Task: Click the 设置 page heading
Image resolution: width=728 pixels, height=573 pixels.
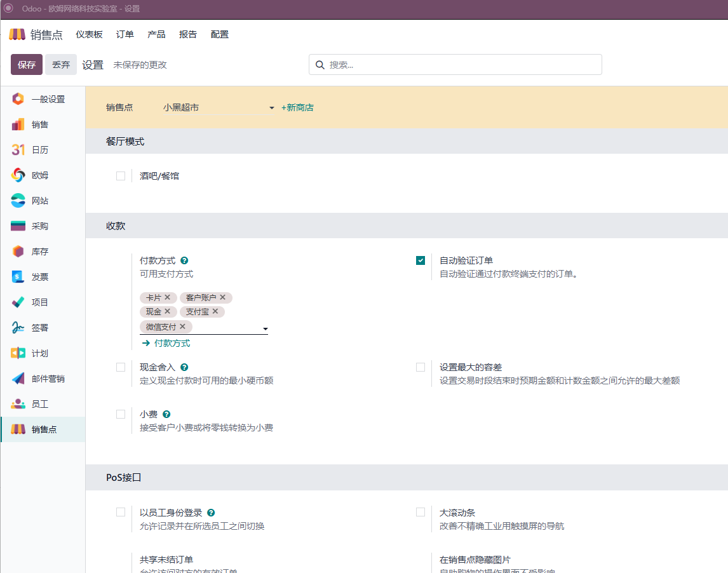Action: click(93, 65)
